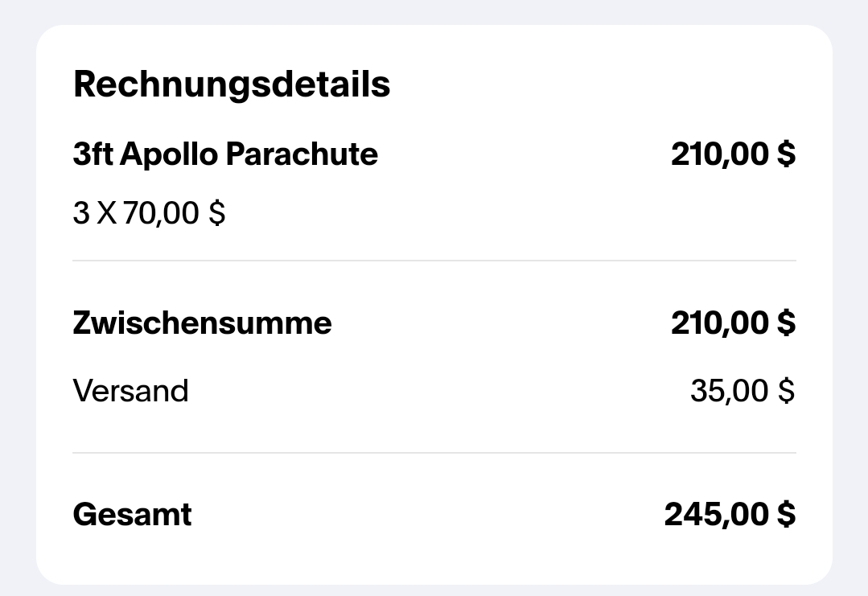The width and height of the screenshot is (868, 596).
Task: Select the 3ft Apollo Parachute item name
Action: tap(225, 154)
